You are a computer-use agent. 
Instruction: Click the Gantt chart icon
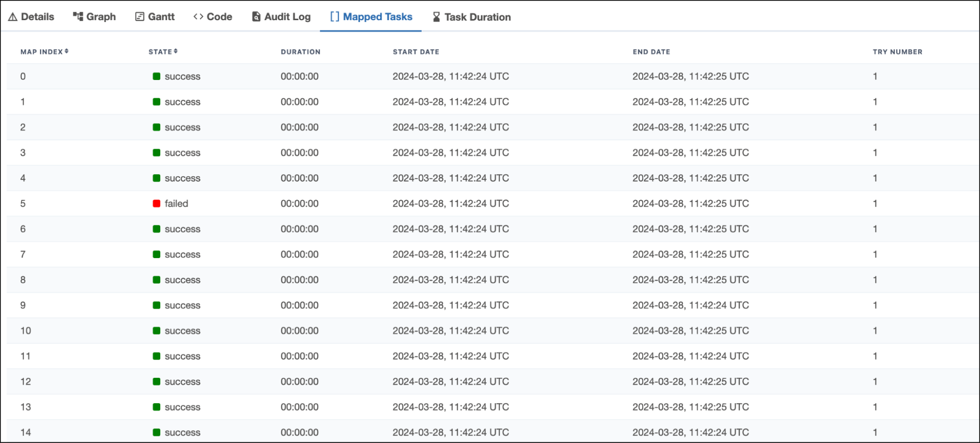(140, 17)
